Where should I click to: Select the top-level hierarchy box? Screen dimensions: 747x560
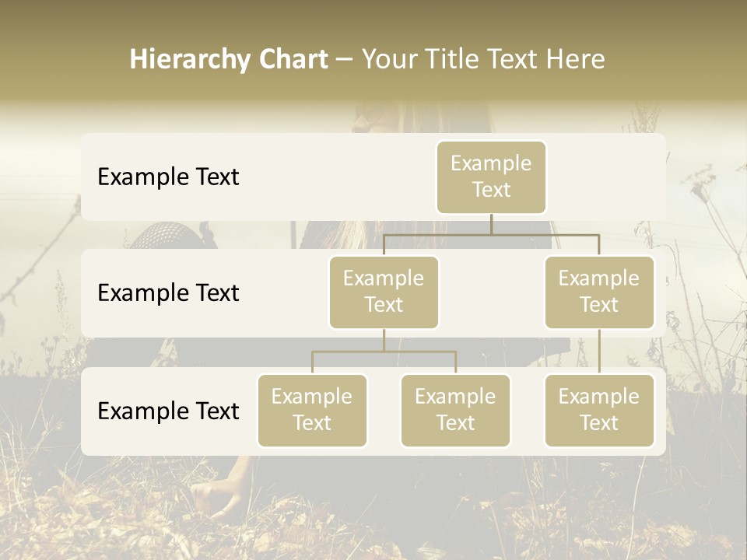[491, 177]
